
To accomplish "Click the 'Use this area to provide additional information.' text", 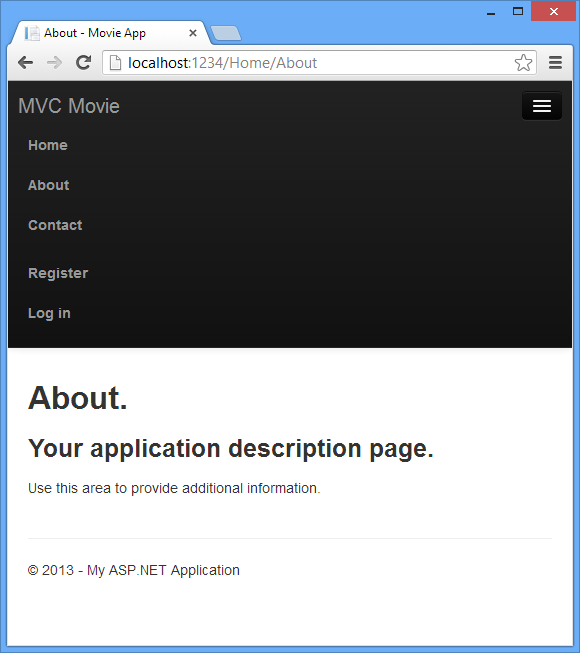I will [174, 488].
